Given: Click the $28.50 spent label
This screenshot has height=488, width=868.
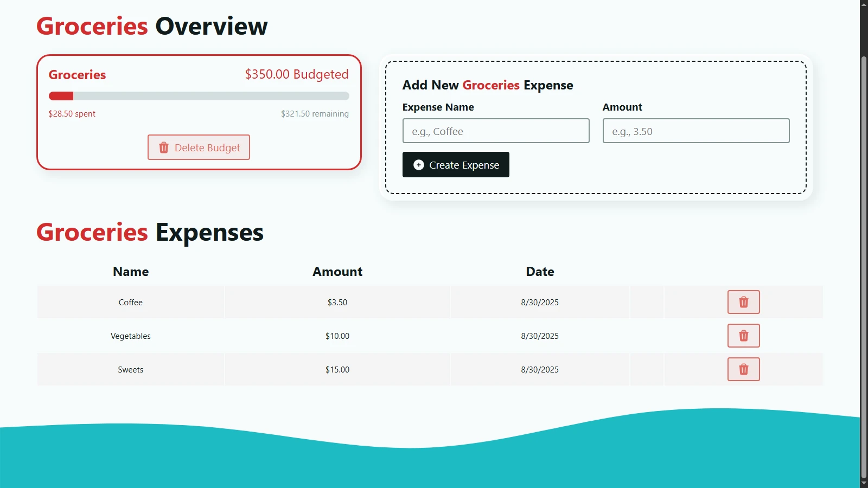Looking at the screenshot, I should pyautogui.click(x=72, y=114).
